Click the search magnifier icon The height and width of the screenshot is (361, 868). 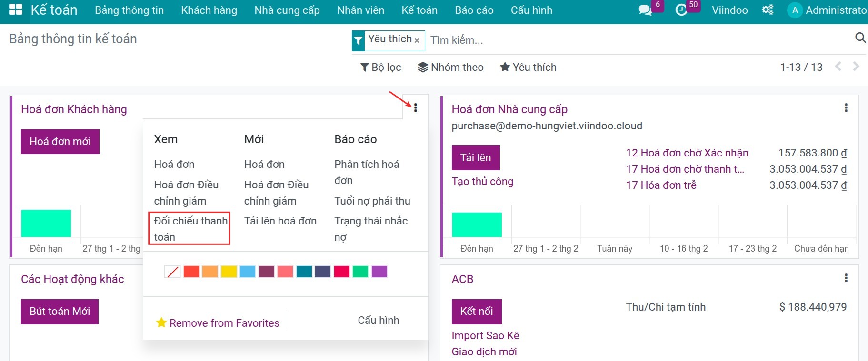[x=860, y=38]
